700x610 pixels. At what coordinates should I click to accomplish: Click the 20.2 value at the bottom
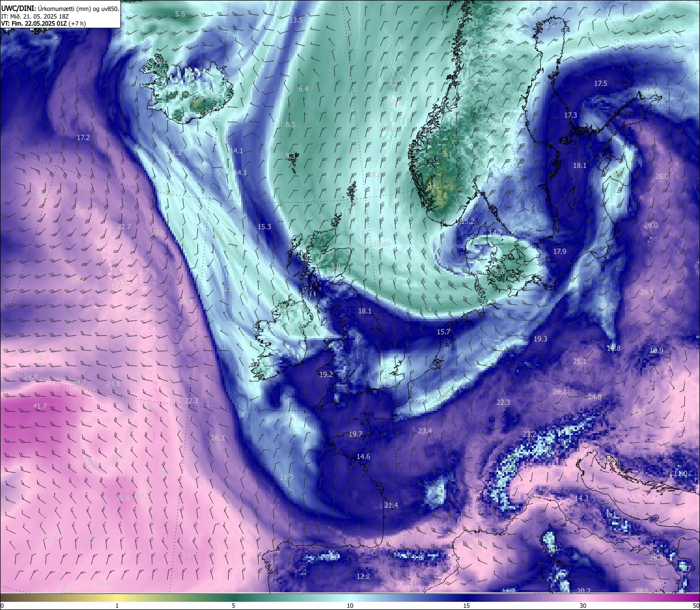coord(584,591)
